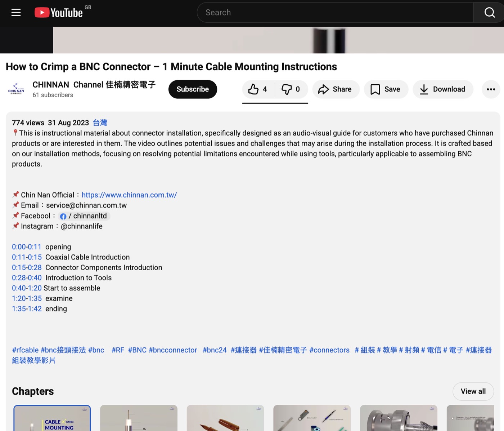Download the video
This screenshot has height=431, width=504.
tap(443, 89)
